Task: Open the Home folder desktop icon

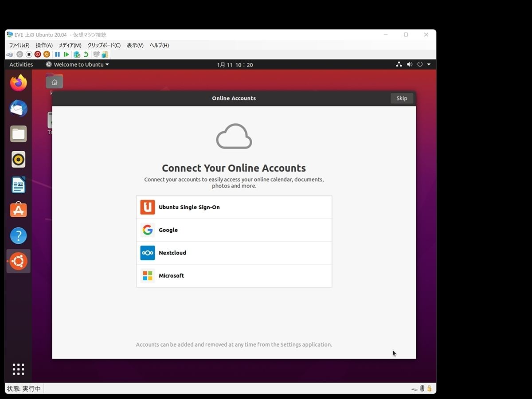Action: point(54,82)
